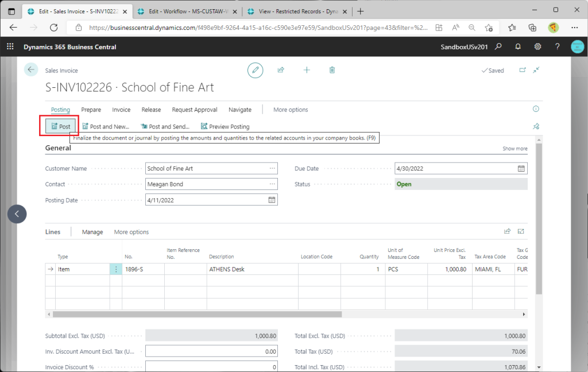The image size is (588, 372).
Task: Show row options for the Item line
Action: 116,269
